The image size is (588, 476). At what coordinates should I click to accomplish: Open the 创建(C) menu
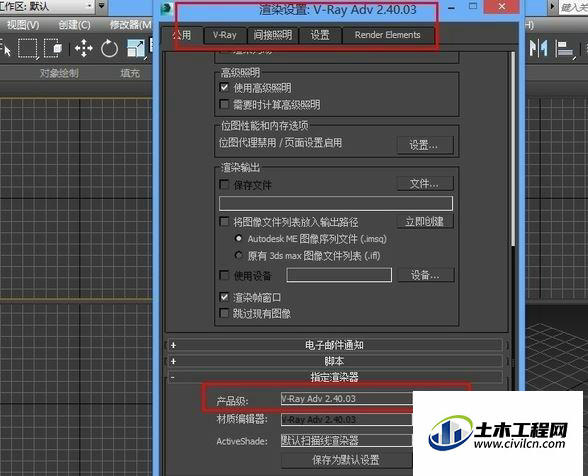[x=74, y=25]
